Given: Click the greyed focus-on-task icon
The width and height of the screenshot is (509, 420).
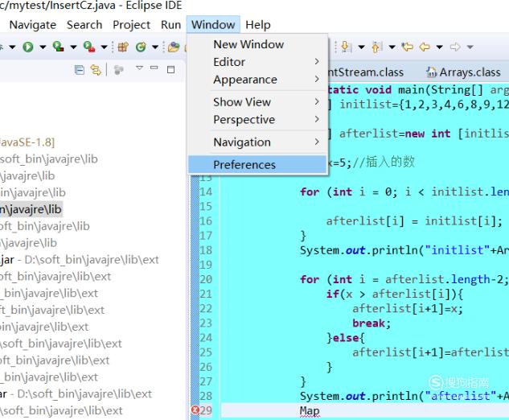Looking at the screenshot, I should 119,69.
